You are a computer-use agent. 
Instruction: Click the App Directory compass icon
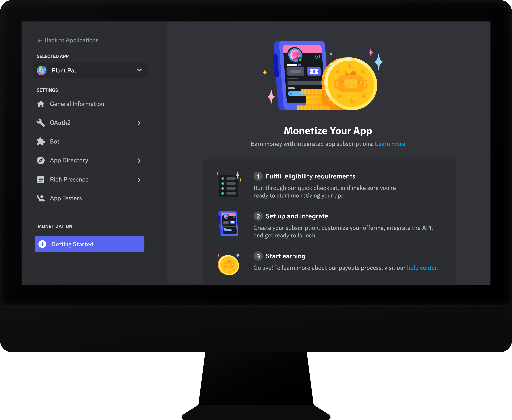pyautogui.click(x=41, y=160)
